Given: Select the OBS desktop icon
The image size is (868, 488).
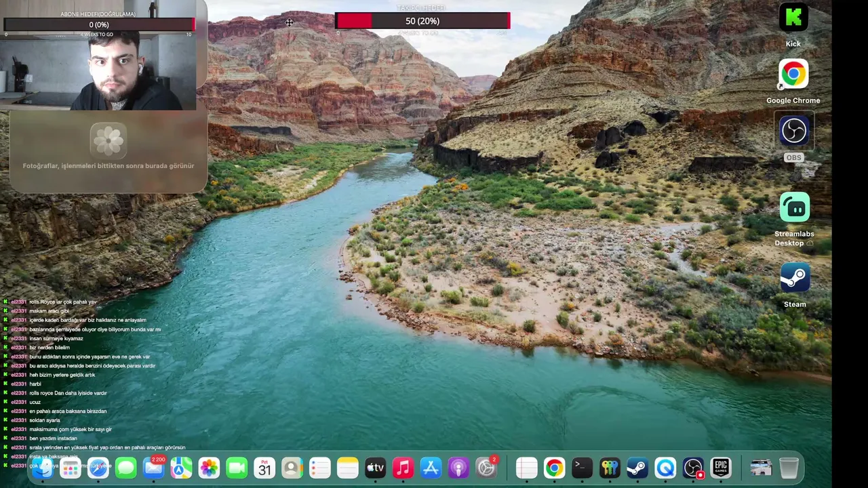Looking at the screenshot, I should pos(793,131).
